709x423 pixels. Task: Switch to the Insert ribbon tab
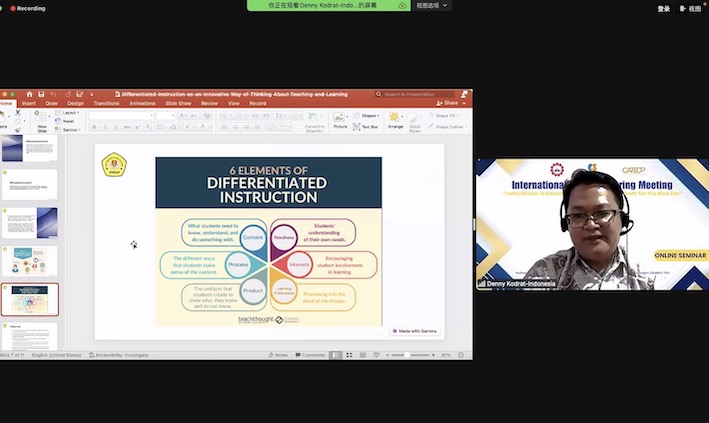pyautogui.click(x=28, y=103)
